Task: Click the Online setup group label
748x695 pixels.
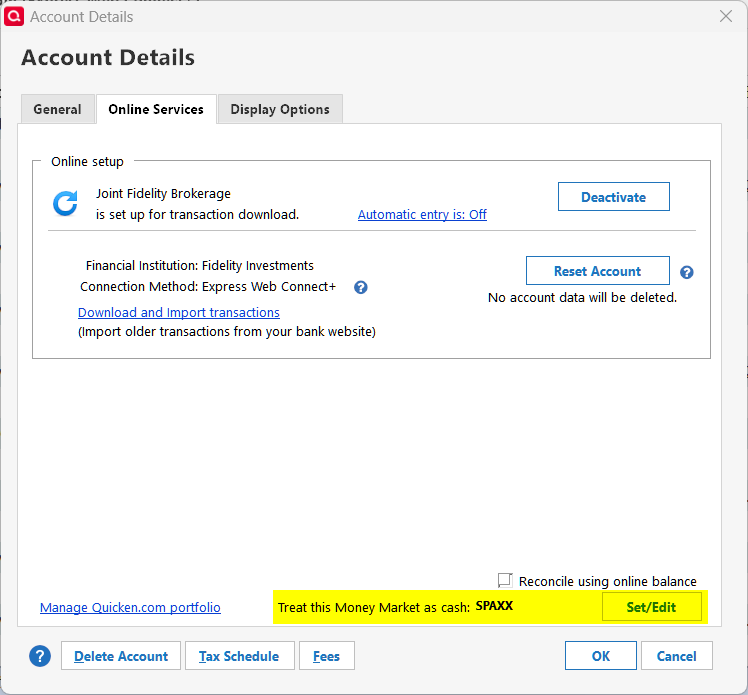Action: click(87, 162)
